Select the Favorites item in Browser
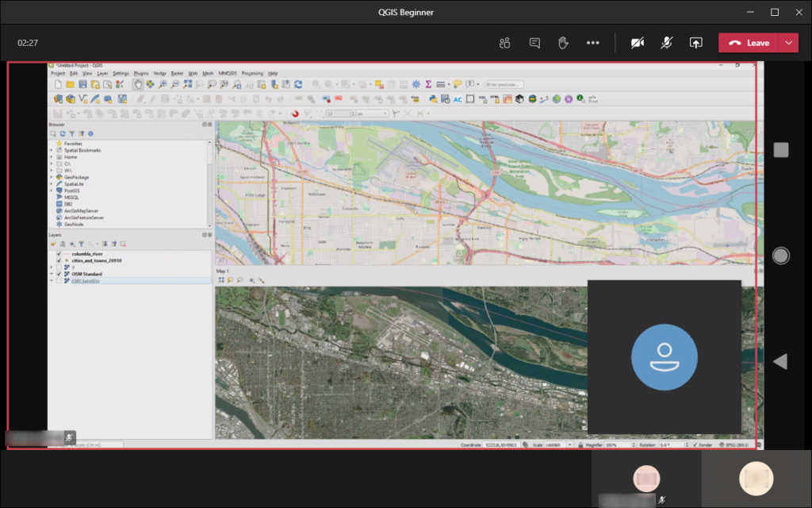The width and height of the screenshot is (812, 508). point(73,144)
